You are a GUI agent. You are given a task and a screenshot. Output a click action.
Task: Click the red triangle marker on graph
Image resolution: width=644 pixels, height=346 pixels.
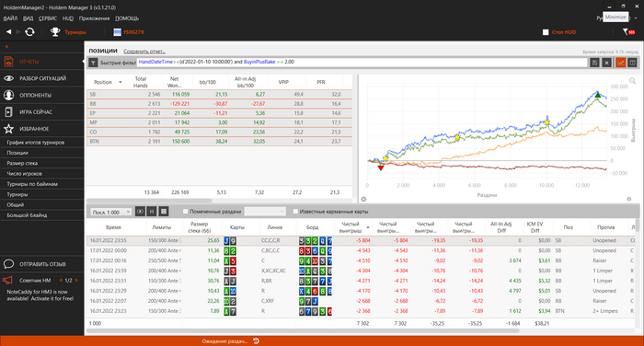point(381,167)
